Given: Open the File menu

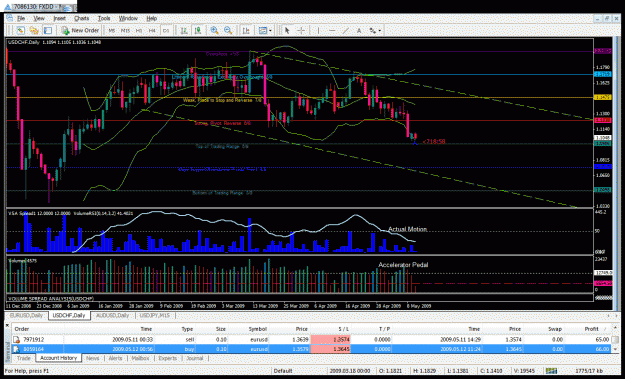Looking at the screenshot, I should click(x=21, y=18).
